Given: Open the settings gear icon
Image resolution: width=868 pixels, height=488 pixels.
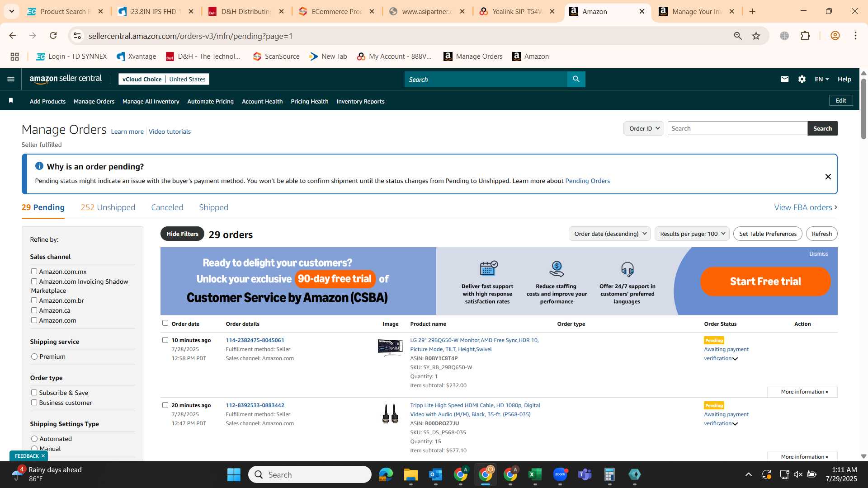Looking at the screenshot, I should click(x=802, y=79).
